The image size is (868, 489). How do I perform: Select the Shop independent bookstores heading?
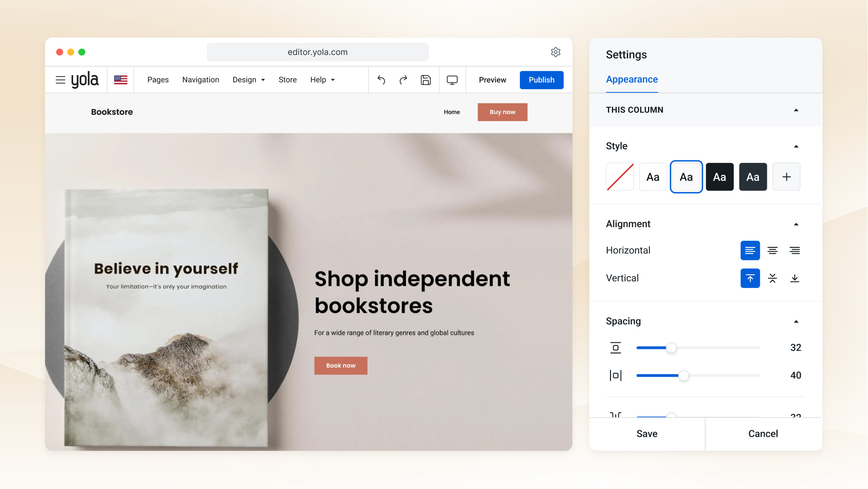[412, 292]
